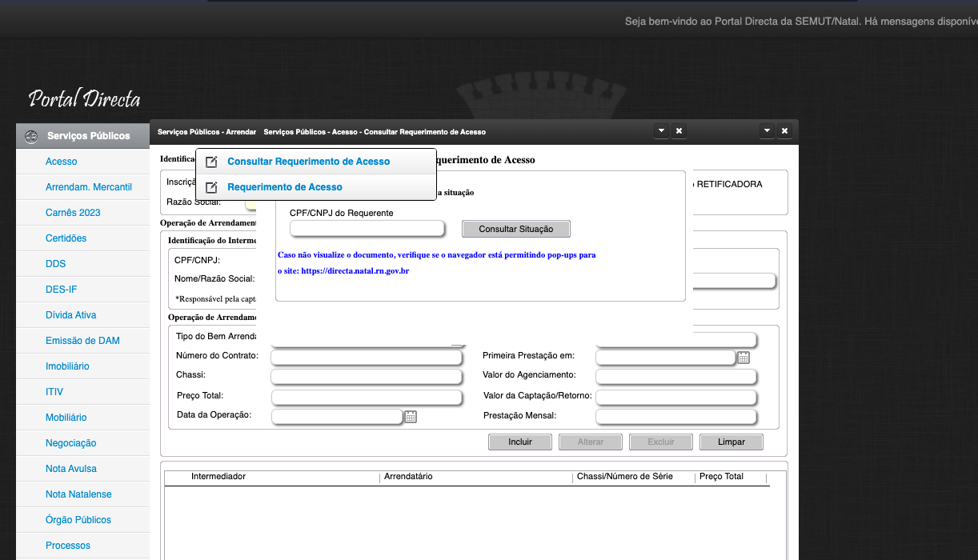Screen dimensions: 978x560
Task: Focus the Data da Operação field
Action: pos(337,417)
